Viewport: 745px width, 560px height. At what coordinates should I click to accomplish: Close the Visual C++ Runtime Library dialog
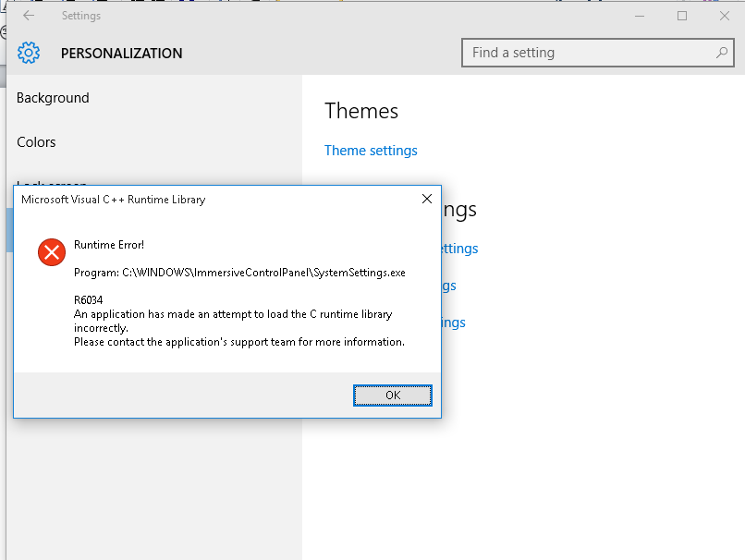pos(427,199)
